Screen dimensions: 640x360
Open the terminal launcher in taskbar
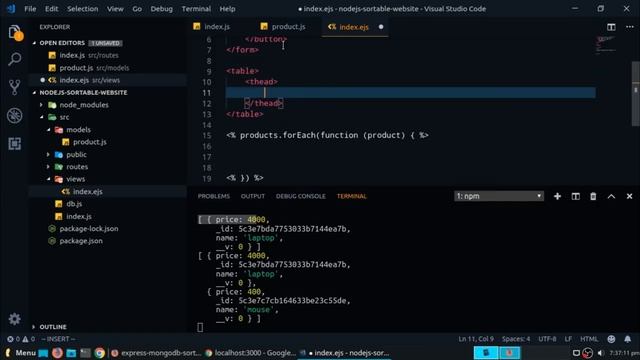[85, 353]
